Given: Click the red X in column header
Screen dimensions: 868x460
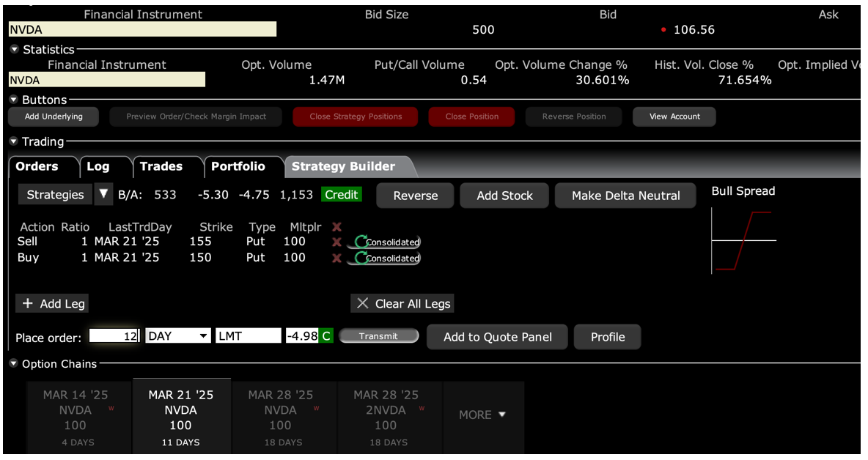Looking at the screenshot, I should [336, 227].
